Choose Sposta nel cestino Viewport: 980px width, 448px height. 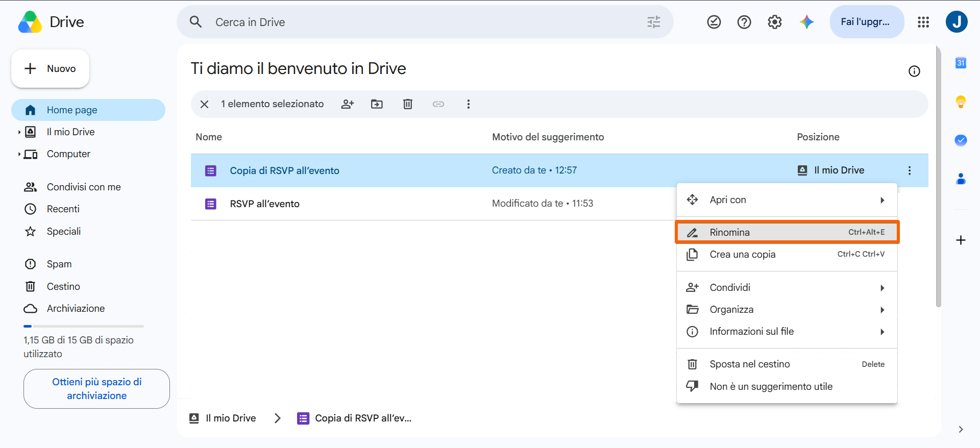click(x=787, y=364)
